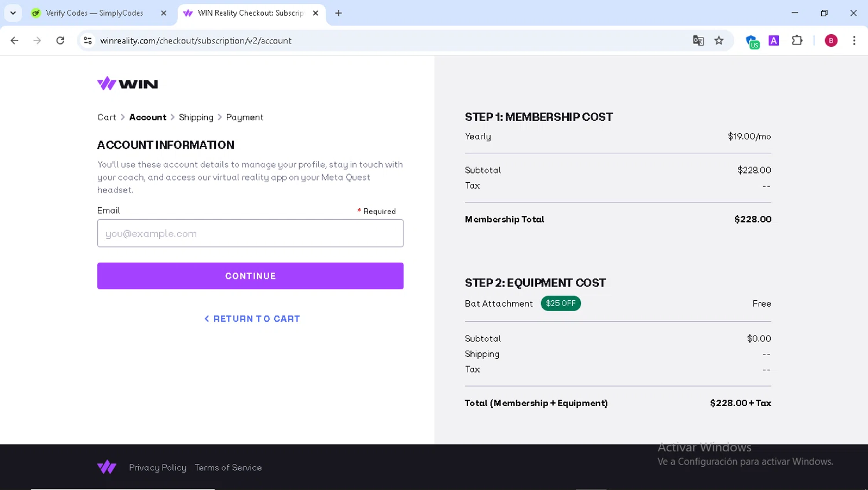Open the Chrome profile avatar
868x490 pixels.
[831, 40]
